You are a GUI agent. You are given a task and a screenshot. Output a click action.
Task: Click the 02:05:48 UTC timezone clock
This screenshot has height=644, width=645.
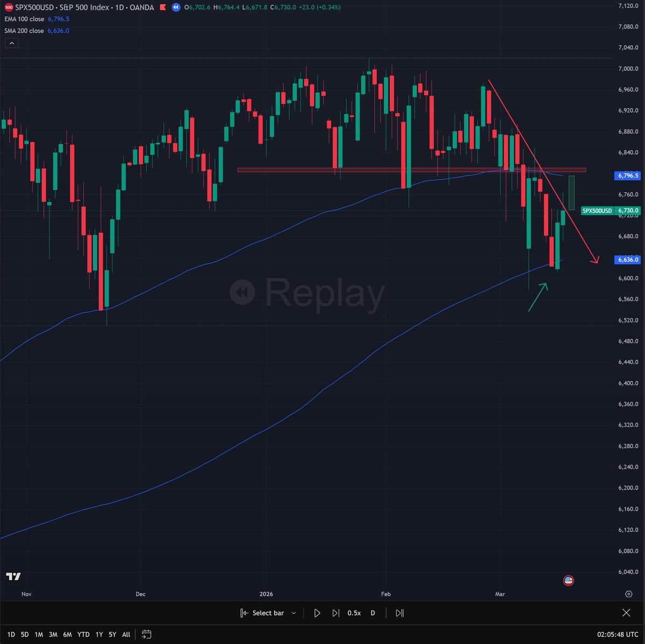click(x=619, y=634)
